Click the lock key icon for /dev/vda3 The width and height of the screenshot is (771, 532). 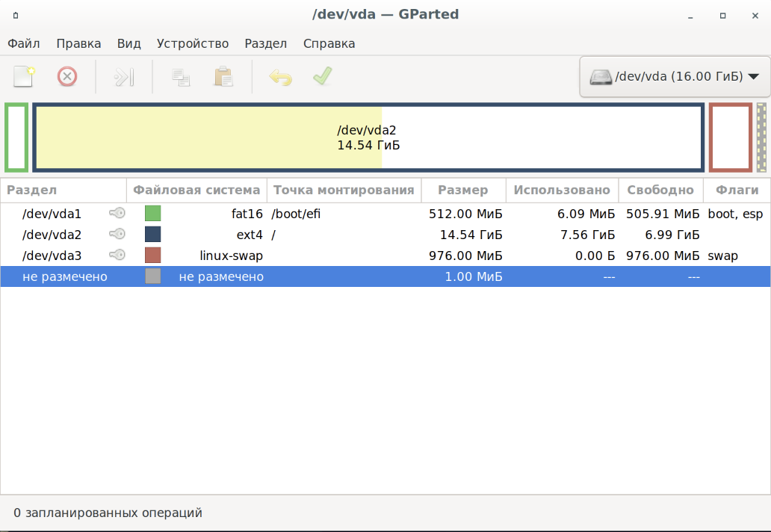(x=117, y=255)
